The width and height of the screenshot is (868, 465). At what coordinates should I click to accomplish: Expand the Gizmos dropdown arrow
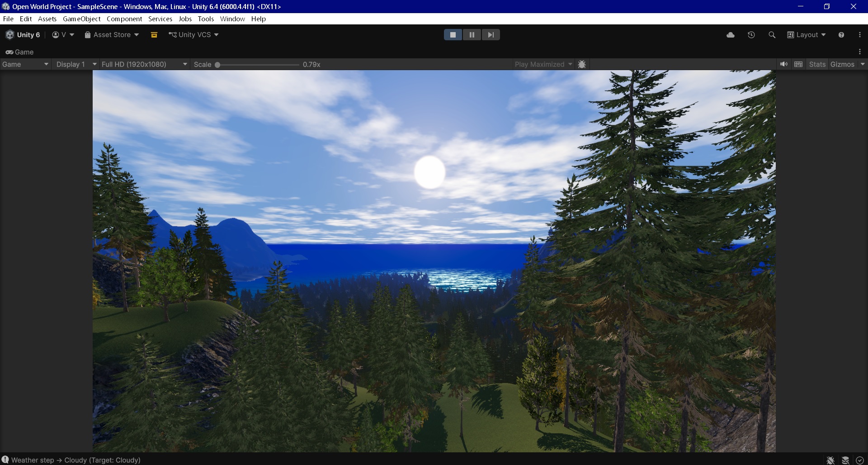pyautogui.click(x=863, y=64)
